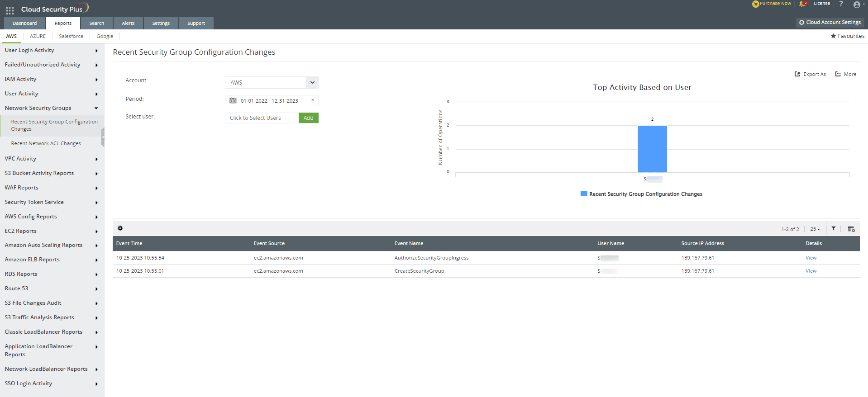Go to the Alerts tab
The image size is (868, 397).
tap(128, 23)
